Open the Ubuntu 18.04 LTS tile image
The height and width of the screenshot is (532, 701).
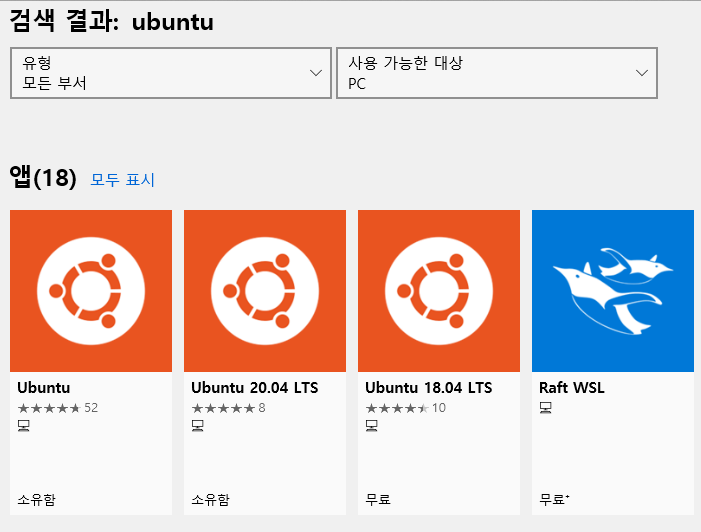pos(439,291)
